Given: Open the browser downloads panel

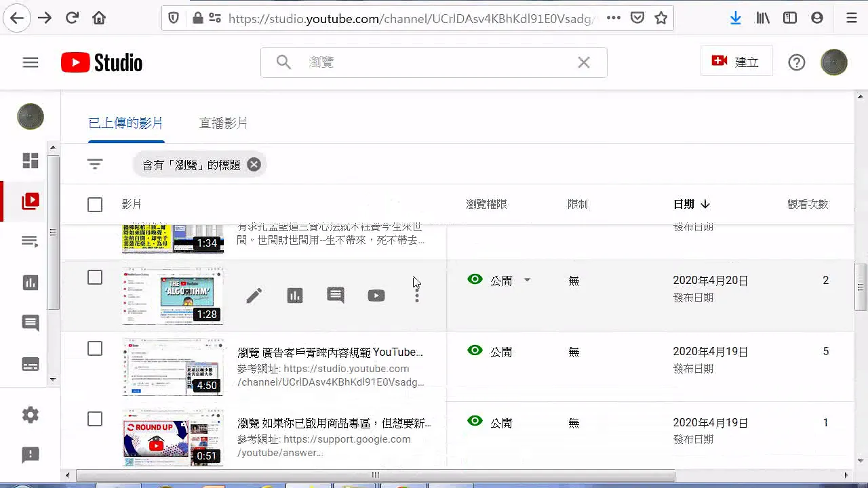Looking at the screenshot, I should click(x=736, y=18).
